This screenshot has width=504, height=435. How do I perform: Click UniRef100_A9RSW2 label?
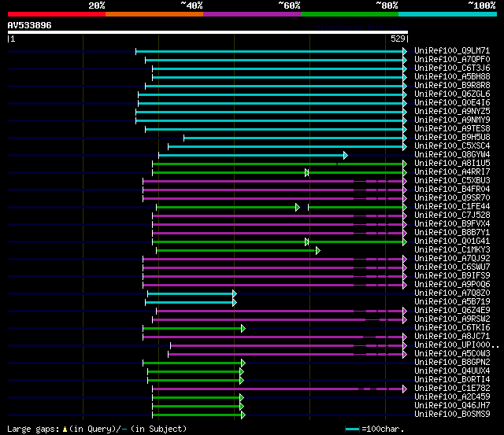(452, 319)
